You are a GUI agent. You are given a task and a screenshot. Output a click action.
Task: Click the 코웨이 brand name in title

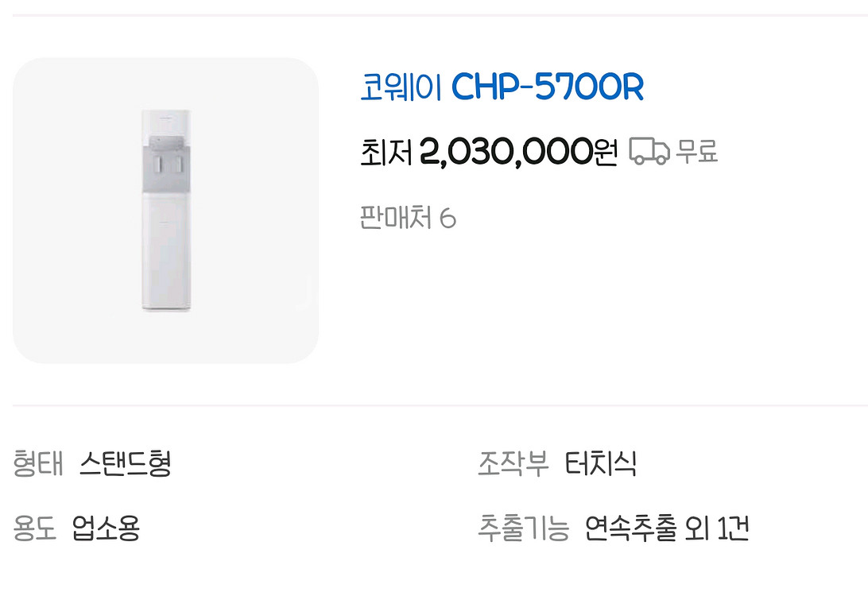(x=401, y=87)
